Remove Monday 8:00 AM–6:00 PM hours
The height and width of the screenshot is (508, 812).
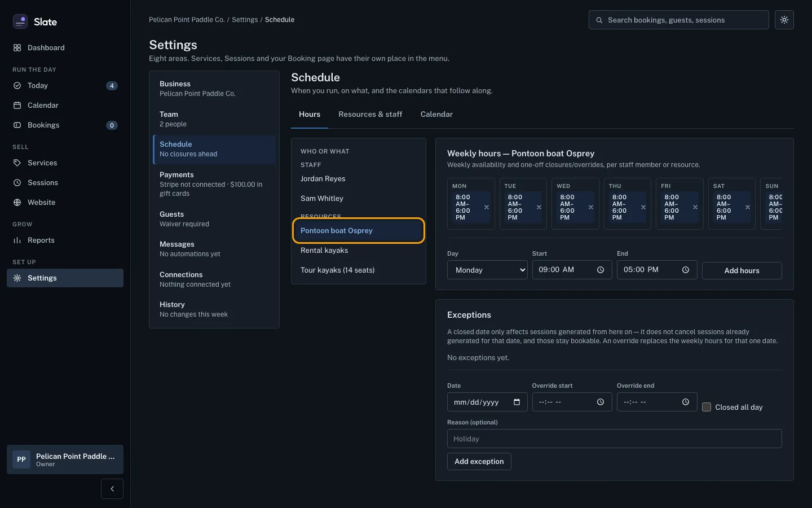487,207
